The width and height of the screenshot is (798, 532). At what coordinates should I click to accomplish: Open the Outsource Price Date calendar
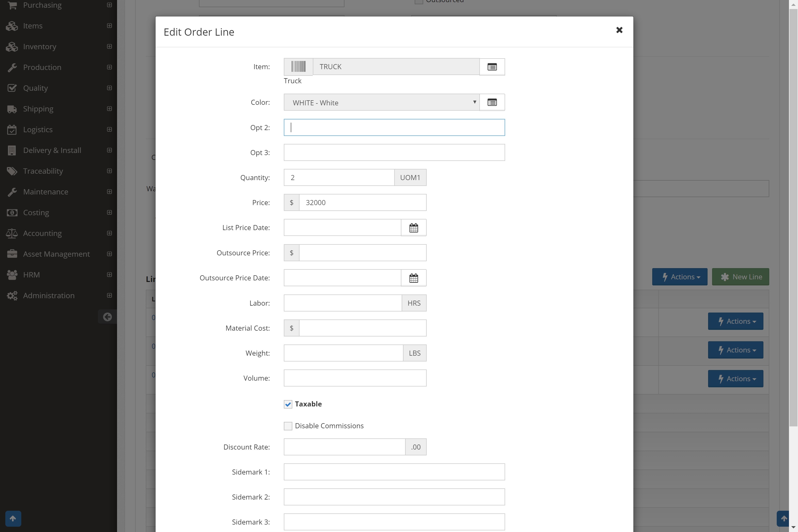414,278
